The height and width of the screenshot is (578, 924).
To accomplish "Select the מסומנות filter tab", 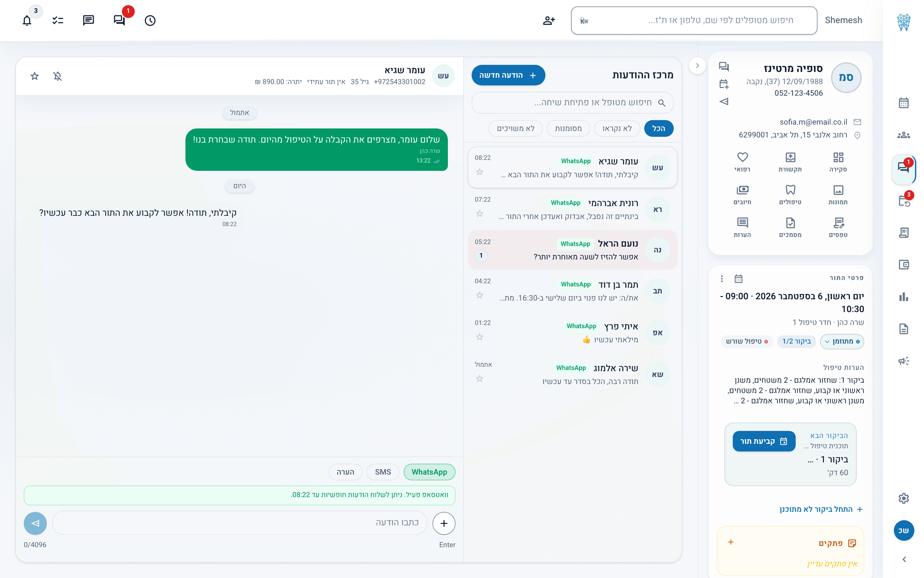I will coord(568,128).
